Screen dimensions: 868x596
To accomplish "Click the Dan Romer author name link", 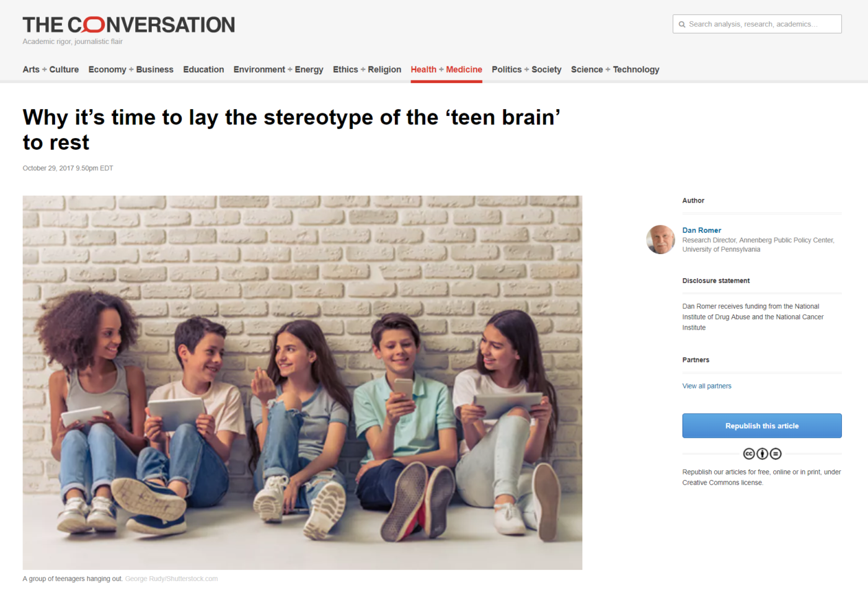I will click(701, 230).
